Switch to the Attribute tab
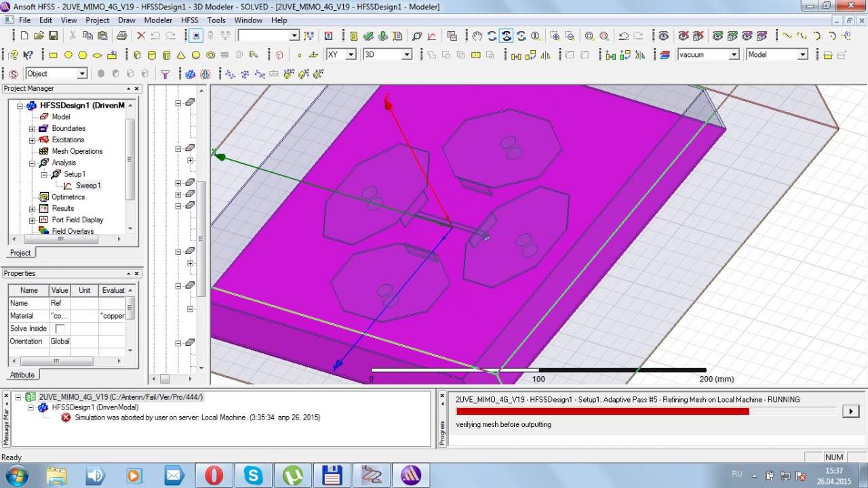Screen dimensions: 868x488 coord(22,375)
